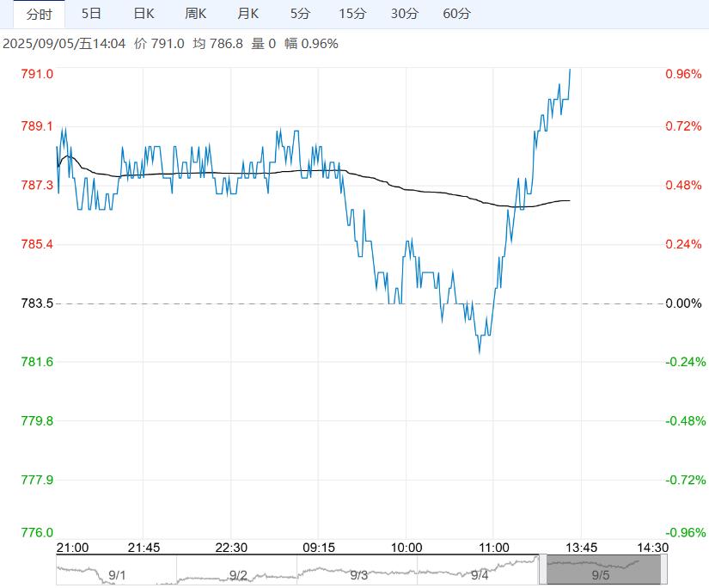Click the price line peak at 791.0
This screenshot has height=588, width=709.
point(569,70)
